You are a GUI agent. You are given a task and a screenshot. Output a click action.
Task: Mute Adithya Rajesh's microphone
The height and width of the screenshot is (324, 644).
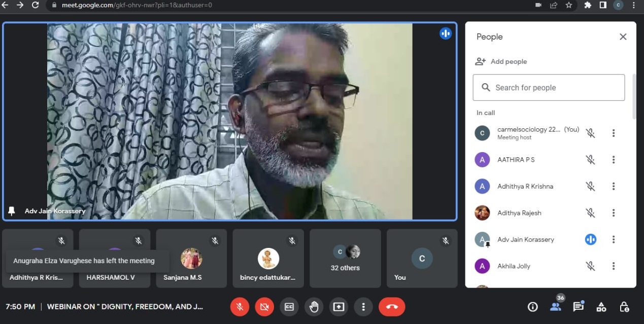590,213
